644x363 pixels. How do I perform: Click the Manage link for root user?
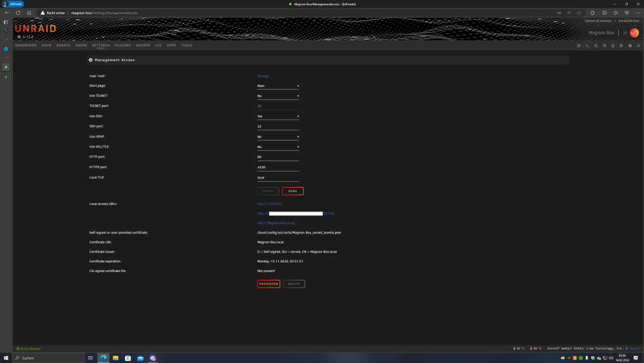[263, 76]
